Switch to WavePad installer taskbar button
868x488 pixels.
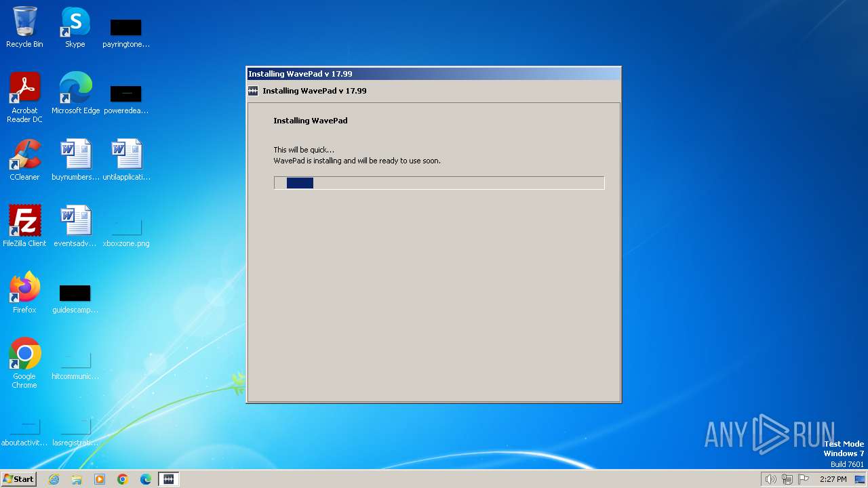pos(168,479)
